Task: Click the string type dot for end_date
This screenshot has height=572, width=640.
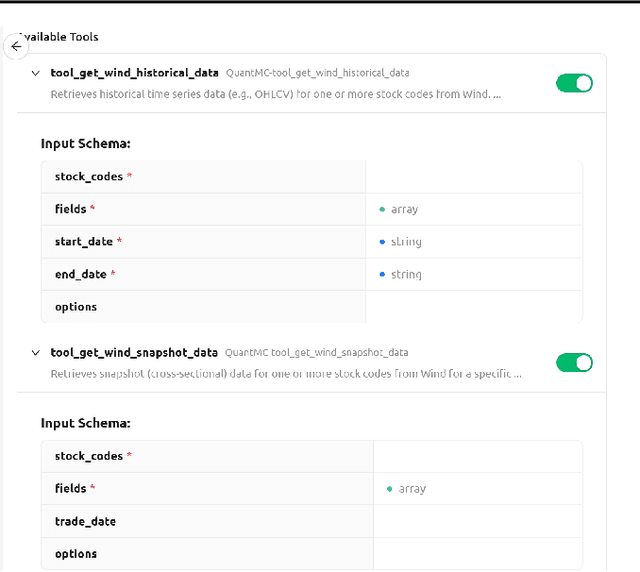Action: [382, 274]
